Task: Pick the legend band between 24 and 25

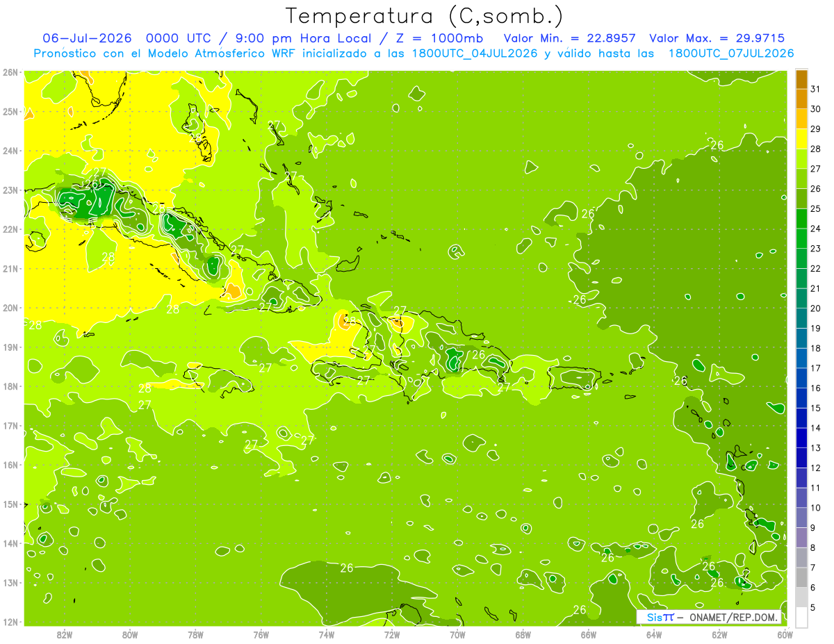Action: [801, 218]
